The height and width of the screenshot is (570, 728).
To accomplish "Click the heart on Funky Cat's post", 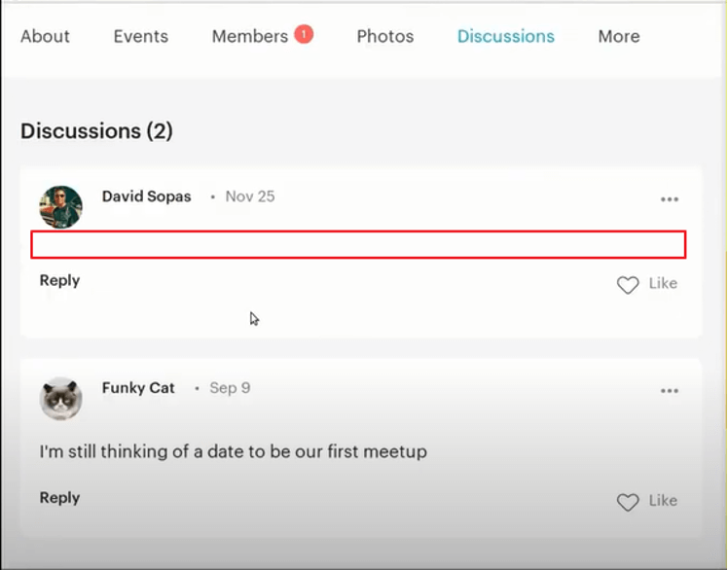I will point(628,502).
